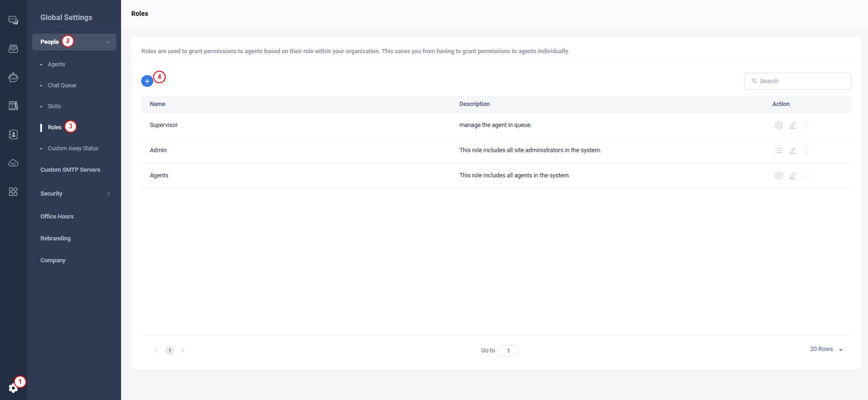The height and width of the screenshot is (400, 868).
Task: Open Custom Away Status settings
Action: pos(73,148)
